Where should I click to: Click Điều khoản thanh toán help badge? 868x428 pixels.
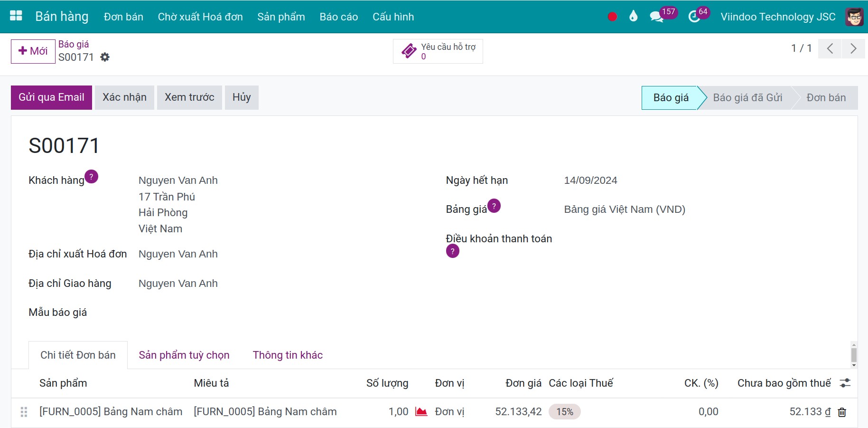click(x=452, y=251)
